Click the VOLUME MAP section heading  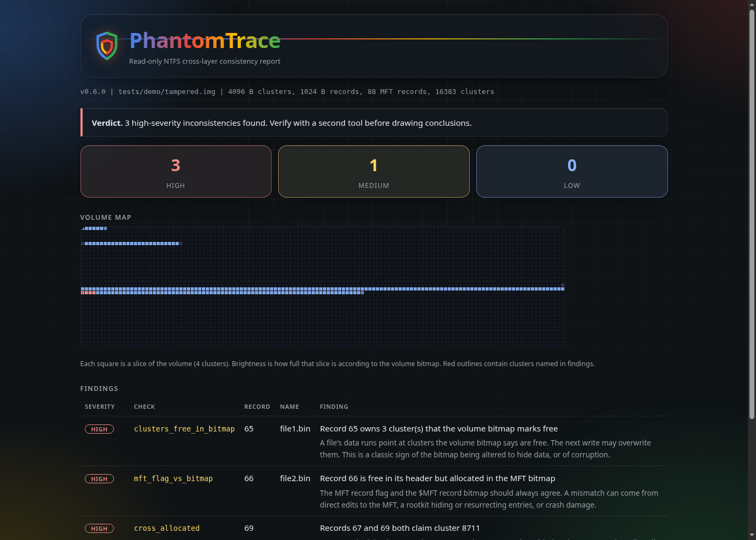(106, 218)
